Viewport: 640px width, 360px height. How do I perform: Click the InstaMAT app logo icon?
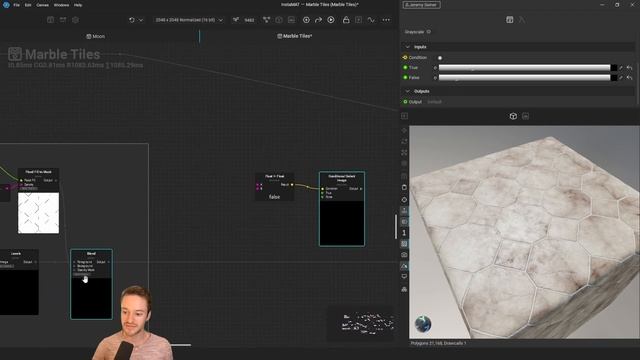(x=5, y=4)
